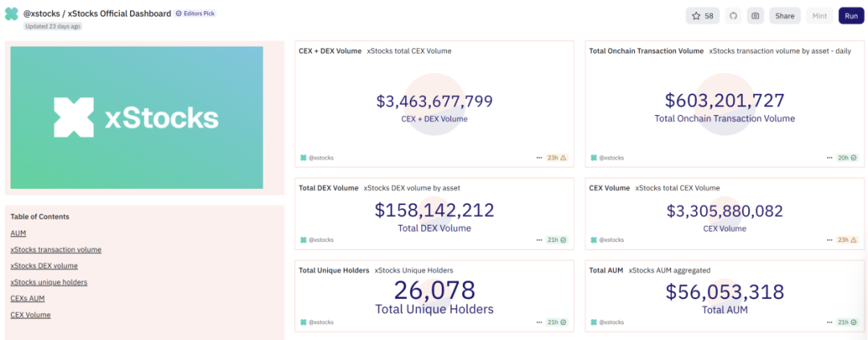Viewport: 868px width, 340px height.
Task: Click the Mint button
Action: (x=820, y=16)
